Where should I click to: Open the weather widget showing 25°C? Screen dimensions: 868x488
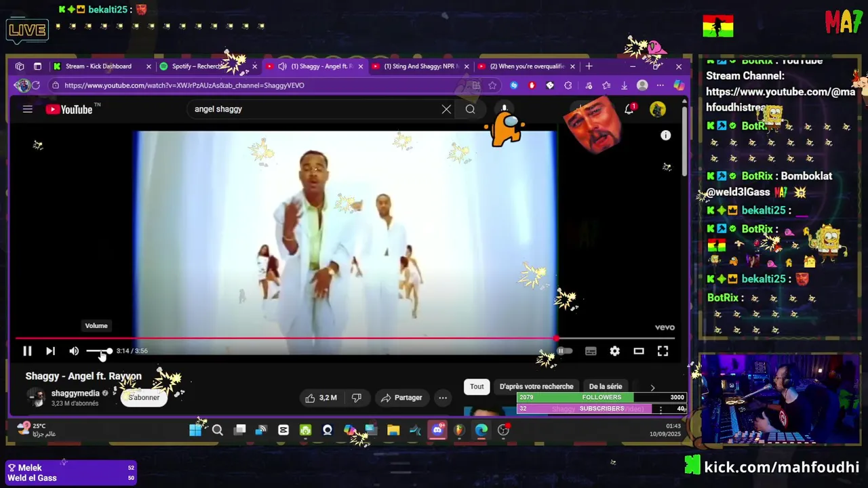click(37, 430)
